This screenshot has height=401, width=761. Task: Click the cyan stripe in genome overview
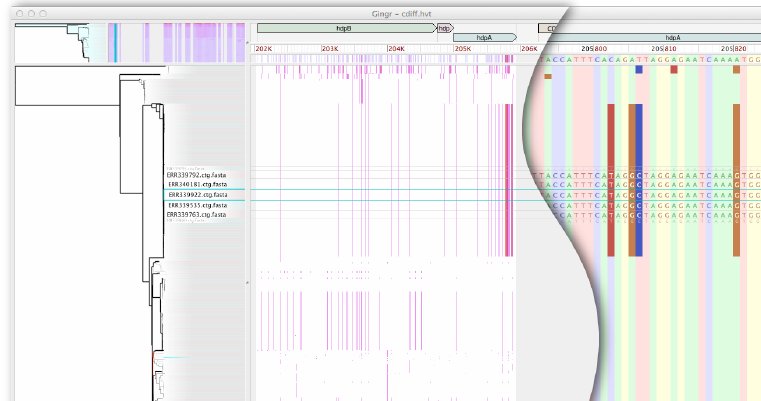[x=115, y=43]
